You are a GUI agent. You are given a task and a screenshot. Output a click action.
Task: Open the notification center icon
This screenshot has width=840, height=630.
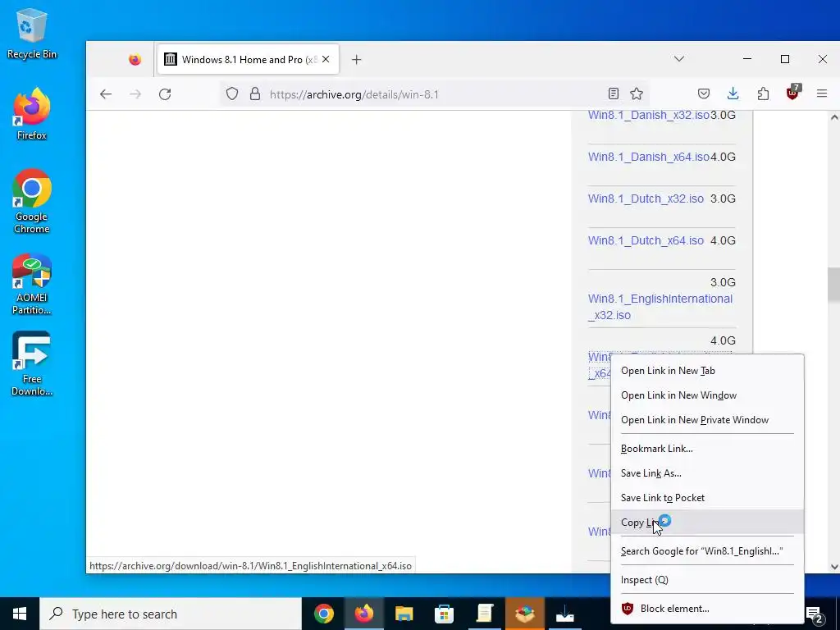pyautogui.click(x=815, y=614)
